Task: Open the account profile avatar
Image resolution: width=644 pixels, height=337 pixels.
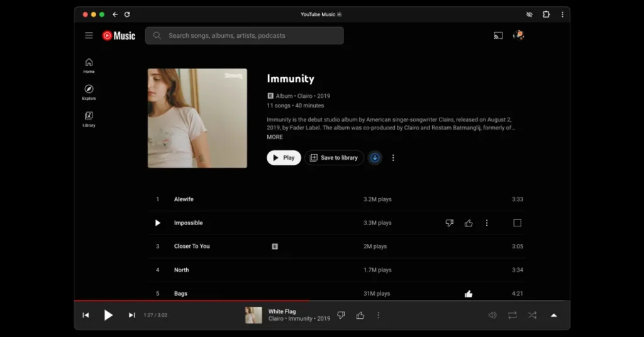Action: point(519,35)
